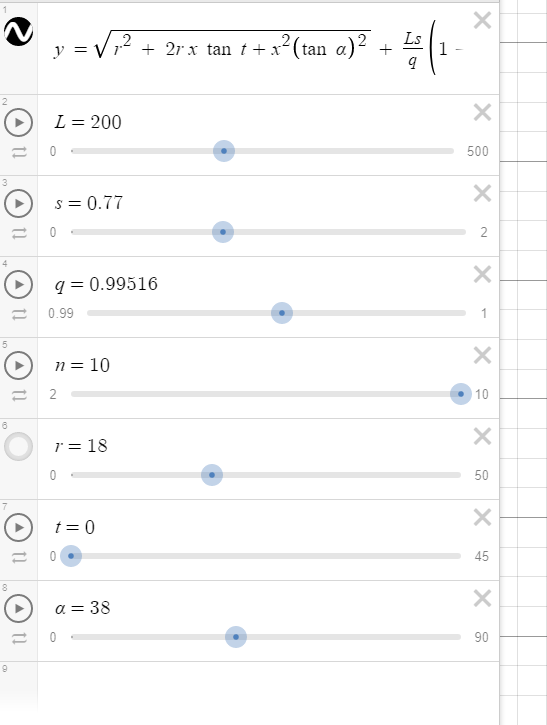
Task: Remove the y equation expression
Action: [482, 20]
